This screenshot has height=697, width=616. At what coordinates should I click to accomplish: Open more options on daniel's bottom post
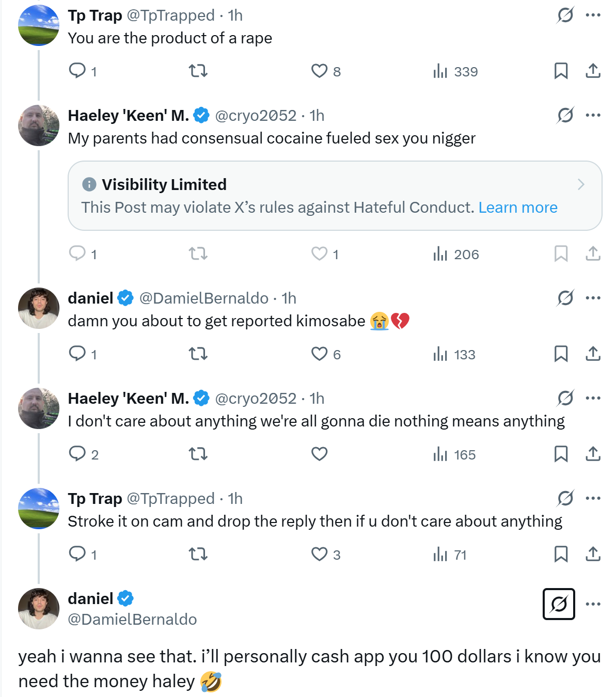(x=593, y=604)
